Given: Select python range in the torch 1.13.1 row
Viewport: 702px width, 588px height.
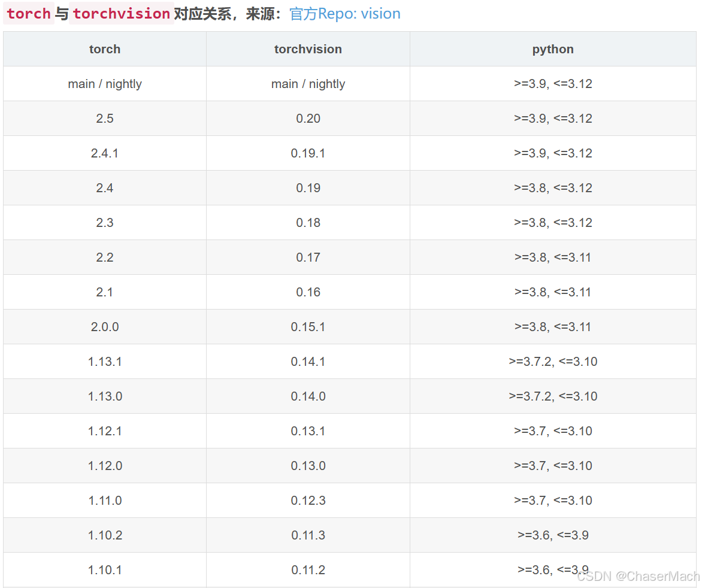Looking at the screenshot, I should point(553,362).
